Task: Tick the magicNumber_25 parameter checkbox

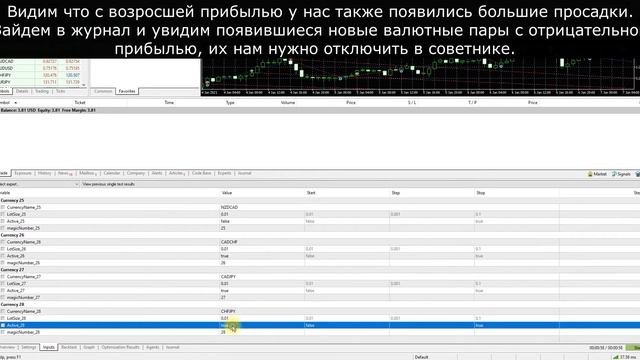Action: point(3,228)
